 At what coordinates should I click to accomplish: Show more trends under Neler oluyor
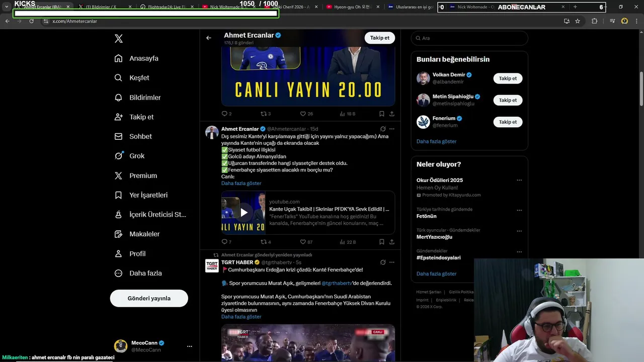pyautogui.click(x=436, y=274)
